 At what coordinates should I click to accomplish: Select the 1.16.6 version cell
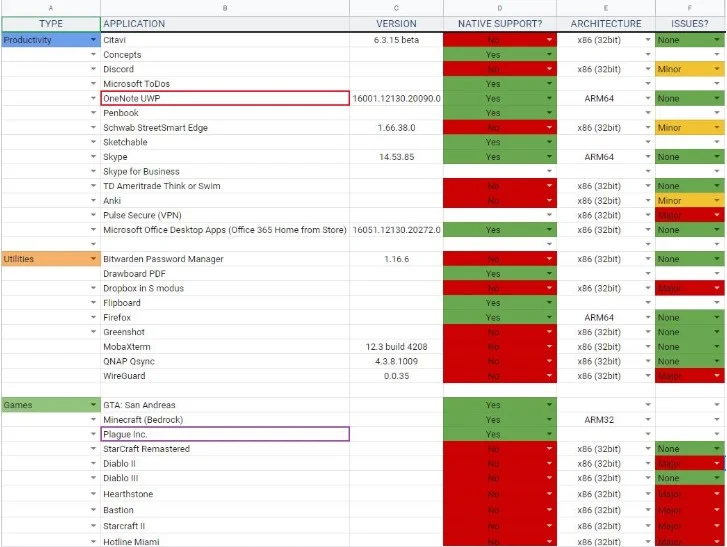(396, 259)
